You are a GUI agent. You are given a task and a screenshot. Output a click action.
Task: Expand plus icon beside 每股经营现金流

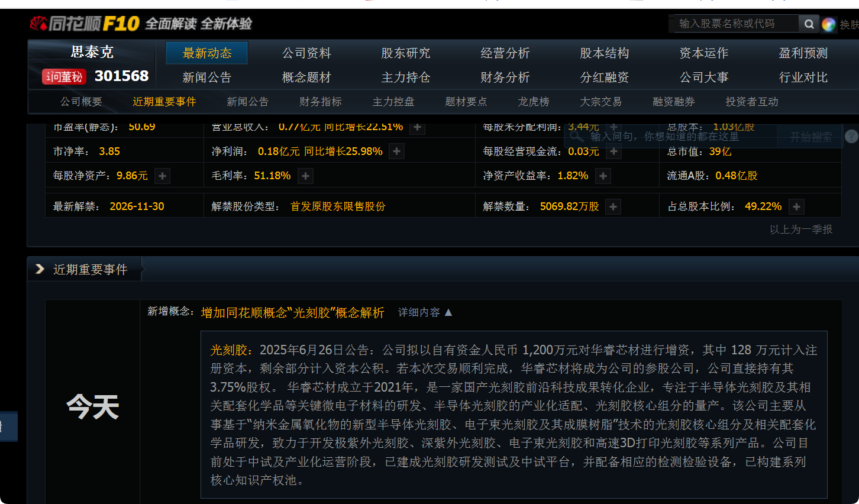coord(614,151)
